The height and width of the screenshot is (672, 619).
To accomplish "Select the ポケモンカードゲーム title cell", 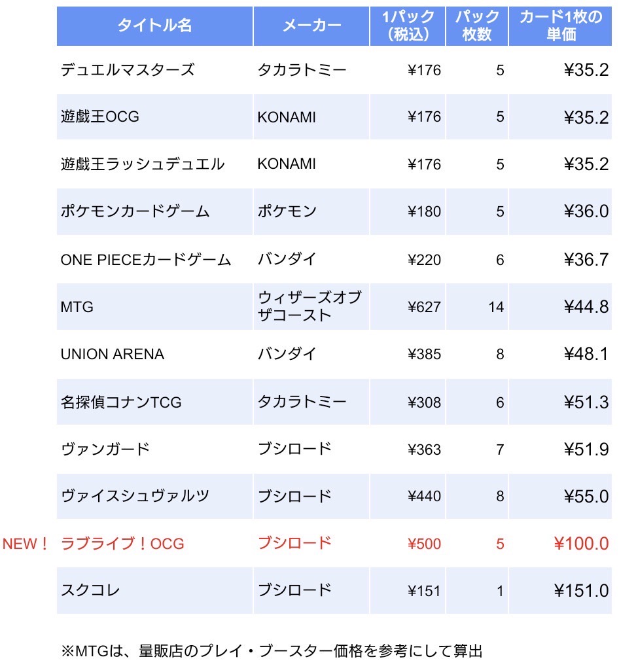I will (x=135, y=211).
